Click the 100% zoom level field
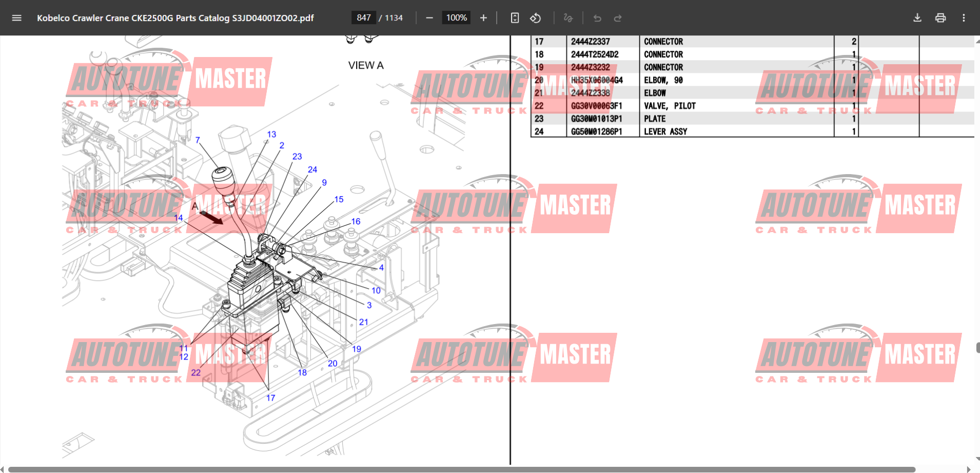Viewport: 980px width, 473px height. click(456, 18)
